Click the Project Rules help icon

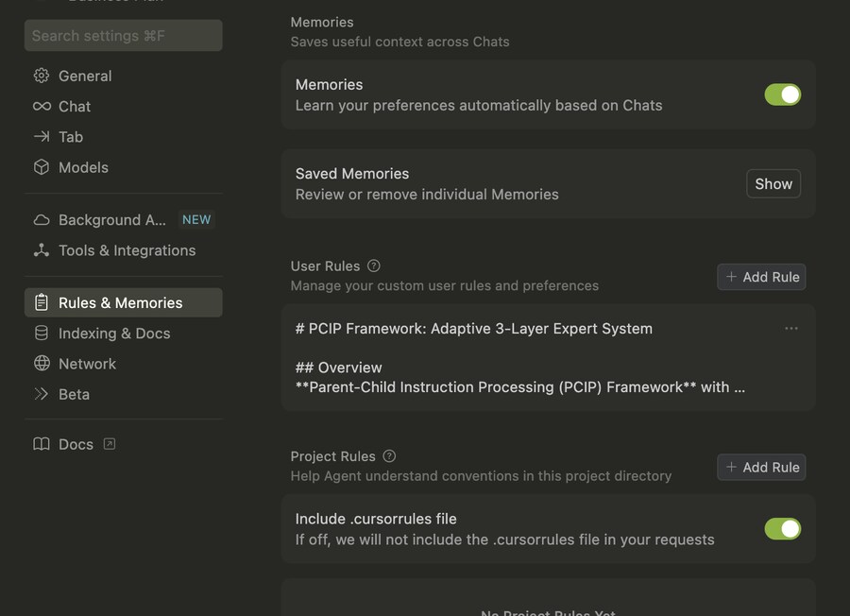point(389,456)
